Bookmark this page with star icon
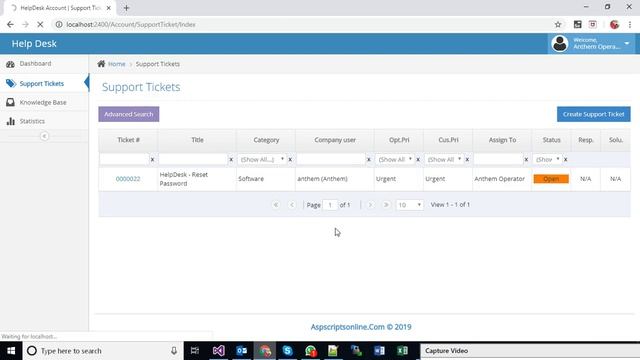The height and width of the screenshot is (360, 640). coord(558,24)
